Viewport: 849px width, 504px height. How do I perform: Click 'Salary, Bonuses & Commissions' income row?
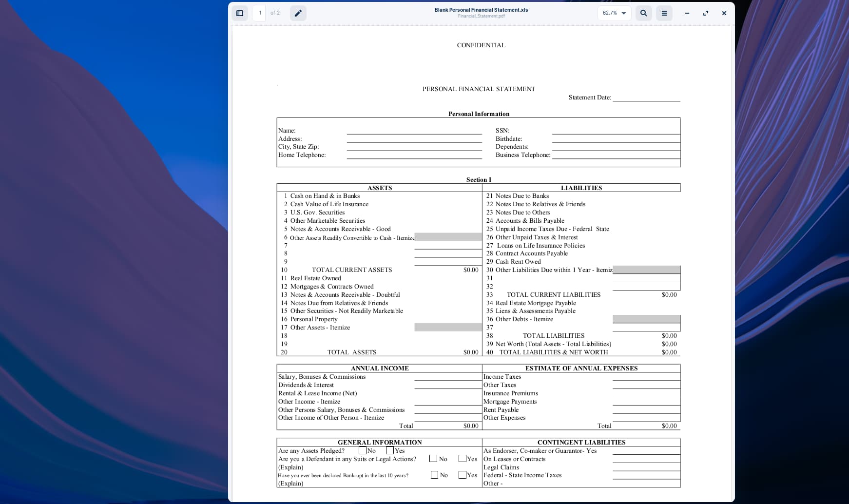[322, 377]
